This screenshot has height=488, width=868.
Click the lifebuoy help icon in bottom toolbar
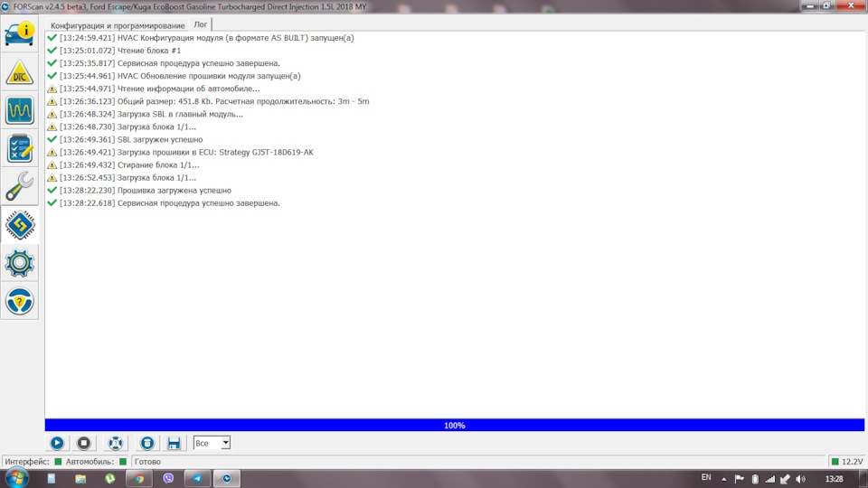point(115,443)
